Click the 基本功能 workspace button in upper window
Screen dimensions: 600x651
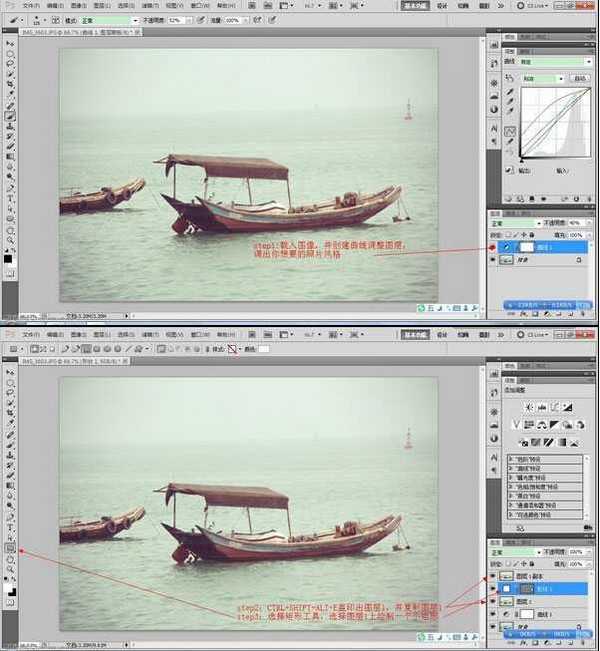(413, 5)
